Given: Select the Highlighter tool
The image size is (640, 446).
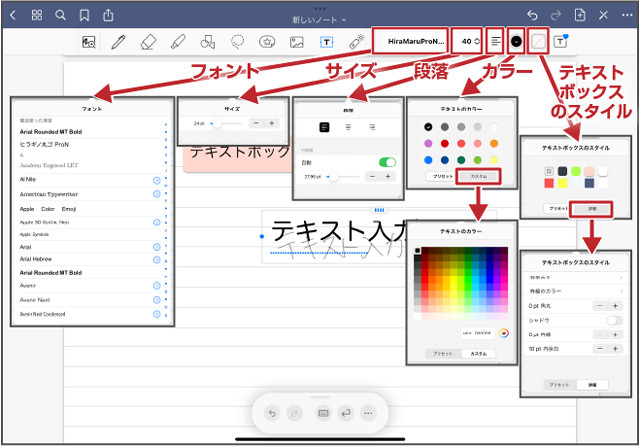Looking at the screenshot, I should 177,42.
